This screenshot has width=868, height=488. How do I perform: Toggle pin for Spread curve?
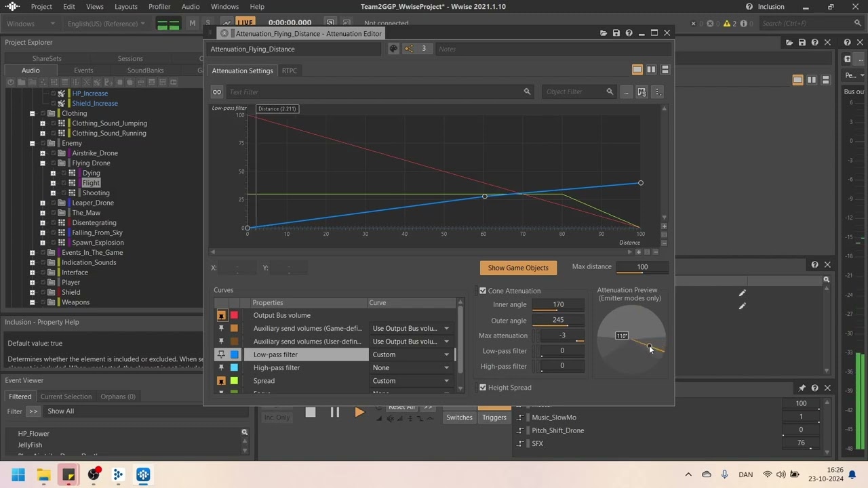[x=221, y=381]
